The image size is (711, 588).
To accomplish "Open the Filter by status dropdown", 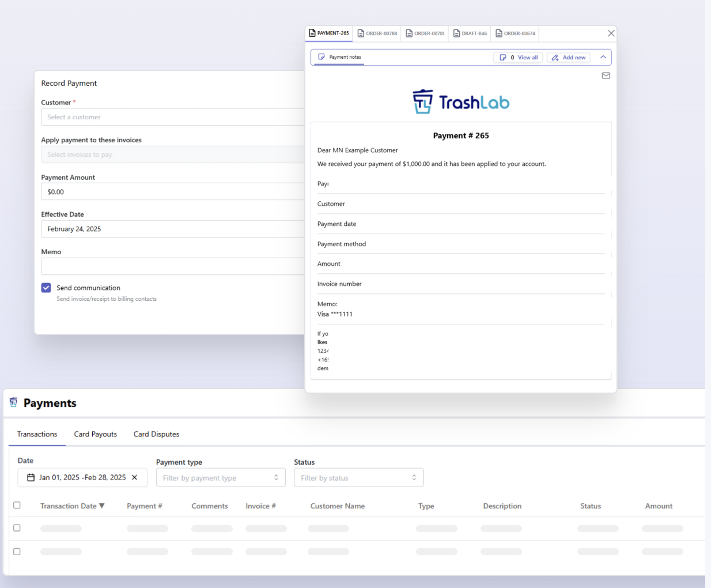I will click(358, 477).
